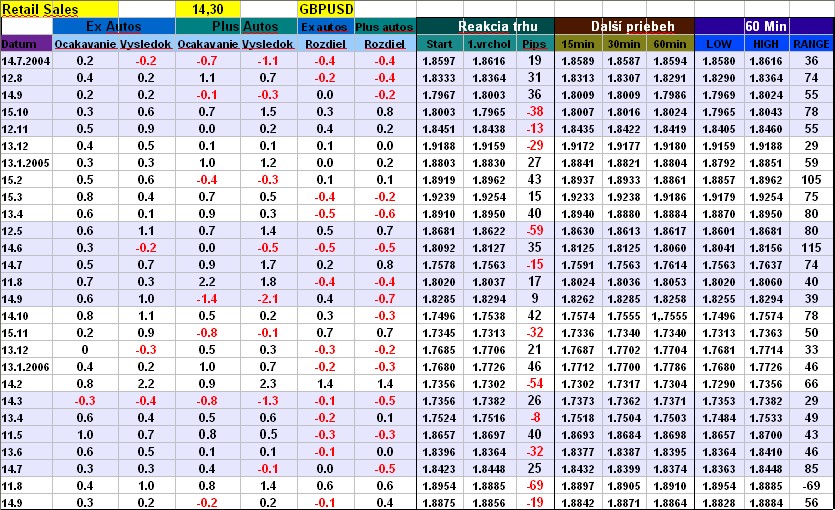Click the red Pips value -59
This screenshot has height=510, width=835.
pyautogui.click(x=535, y=231)
